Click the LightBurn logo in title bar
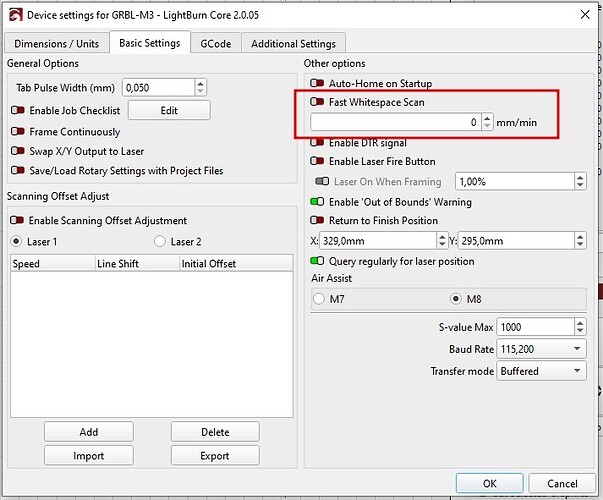Image resolution: width=603 pixels, height=500 pixels. (16, 15)
